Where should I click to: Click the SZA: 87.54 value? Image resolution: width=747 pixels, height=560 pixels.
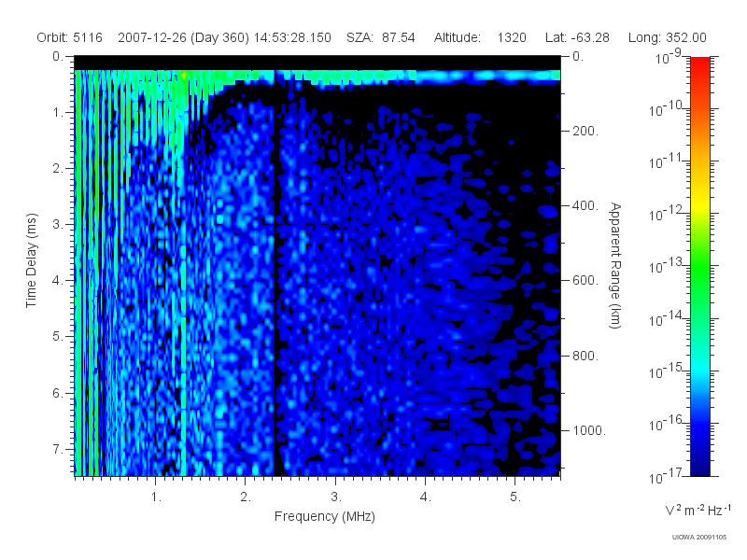coord(381,37)
